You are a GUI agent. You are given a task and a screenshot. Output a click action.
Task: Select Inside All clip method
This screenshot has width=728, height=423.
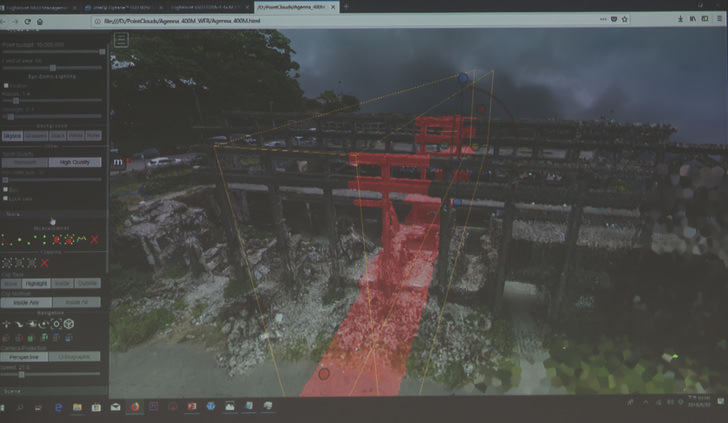pos(77,302)
